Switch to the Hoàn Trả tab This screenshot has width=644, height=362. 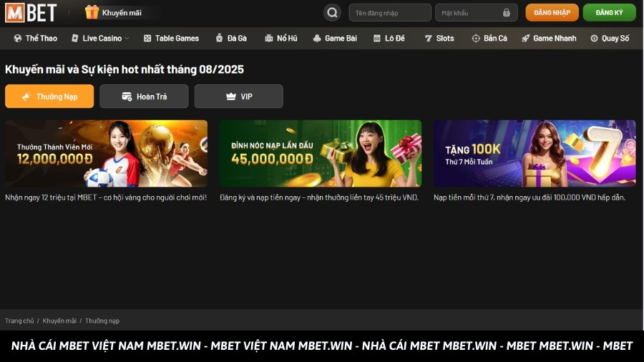click(x=144, y=96)
